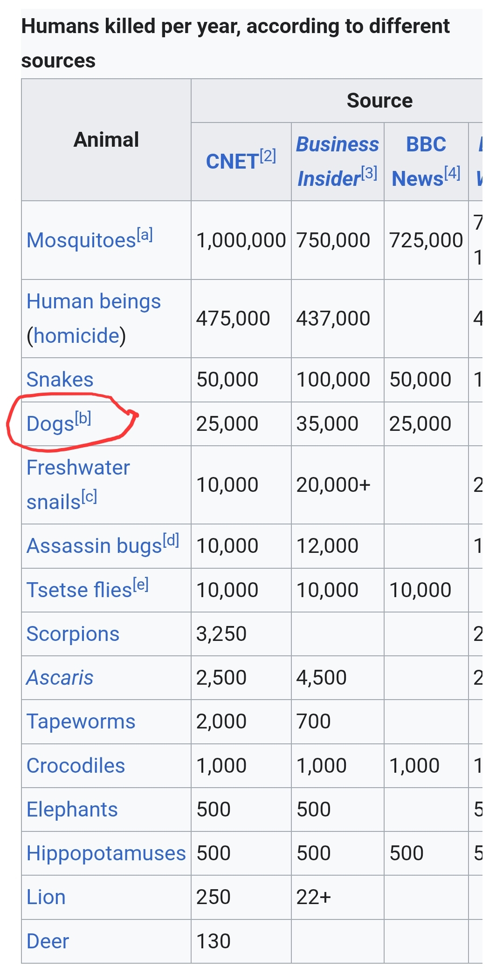Follow the Snakes article link
Screen dimensions: 503x980
[x=60, y=380]
